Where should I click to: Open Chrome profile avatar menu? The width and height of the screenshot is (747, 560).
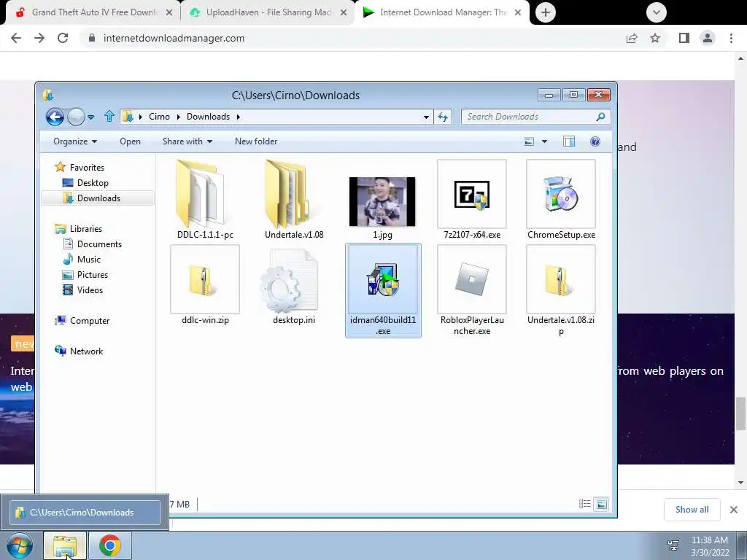coord(708,38)
